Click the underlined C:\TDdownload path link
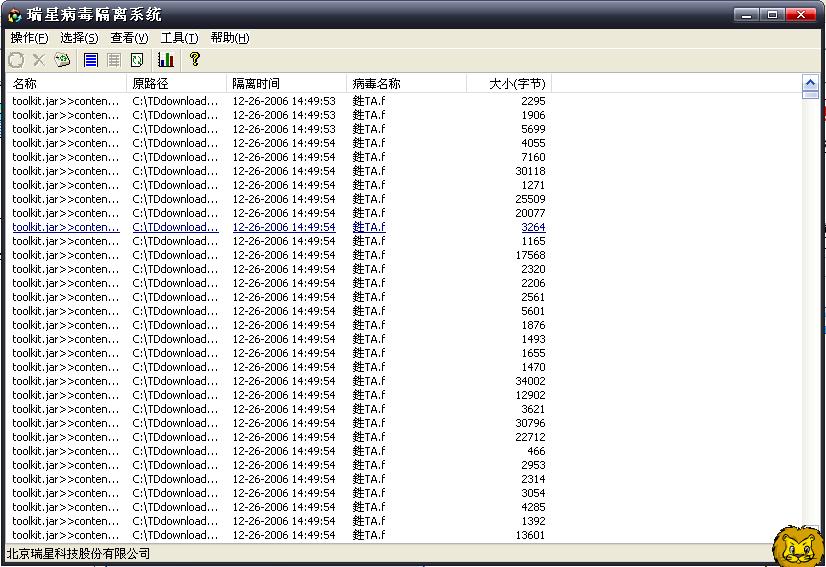Screen dimensions: 826x567 click(x=175, y=227)
